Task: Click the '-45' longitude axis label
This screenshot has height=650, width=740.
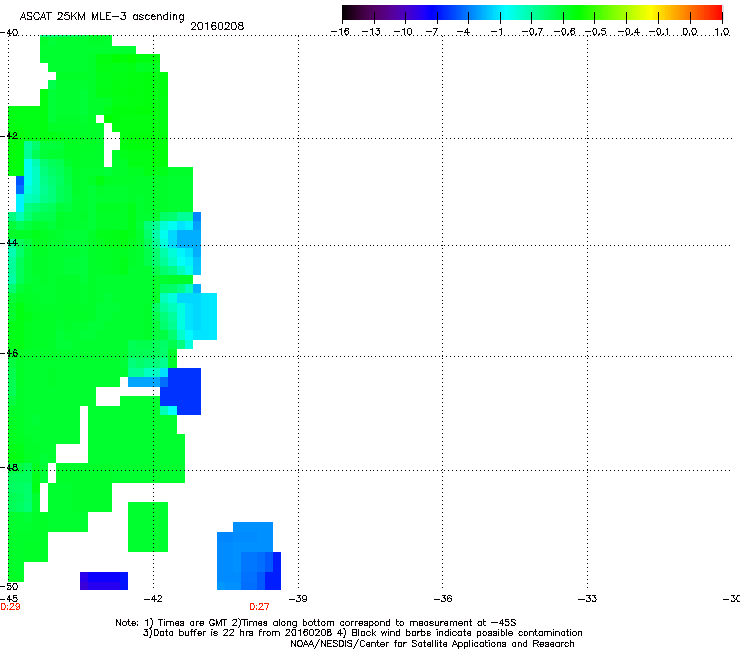Action: pos(9,599)
